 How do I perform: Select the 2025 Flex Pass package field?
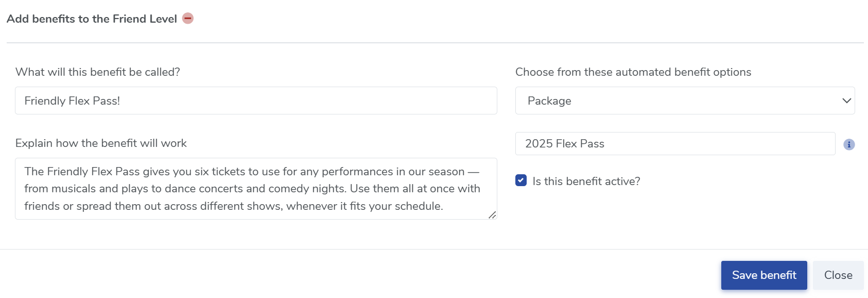pos(674,144)
